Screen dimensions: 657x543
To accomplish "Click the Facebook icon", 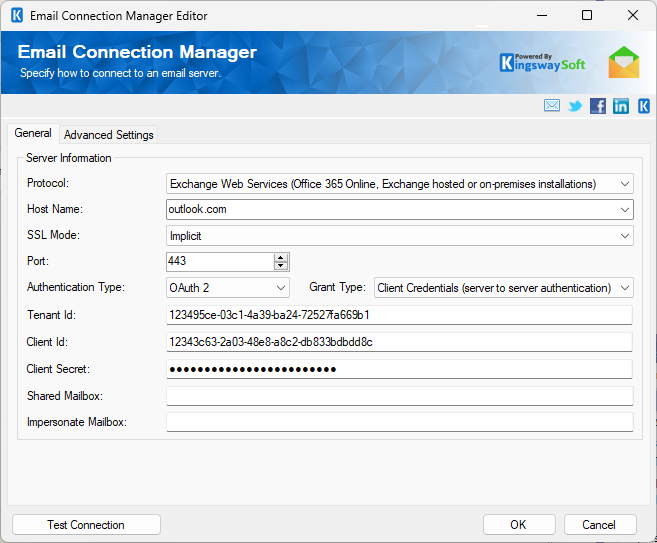I will click(x=598, y=106).
